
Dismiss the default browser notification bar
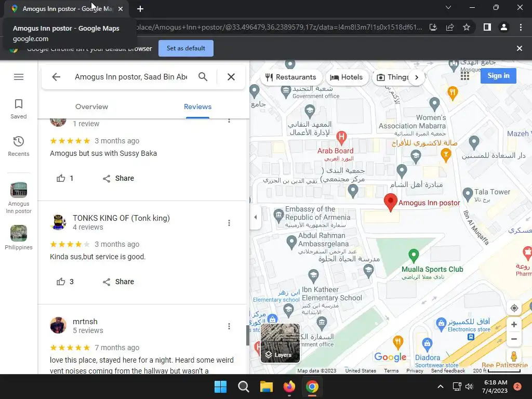[x=519, y=48]
